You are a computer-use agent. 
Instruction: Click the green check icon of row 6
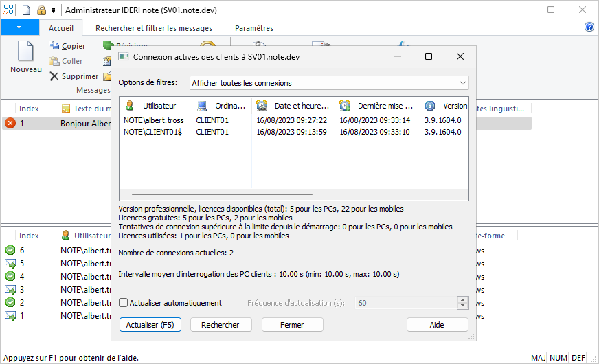(10, 250)
